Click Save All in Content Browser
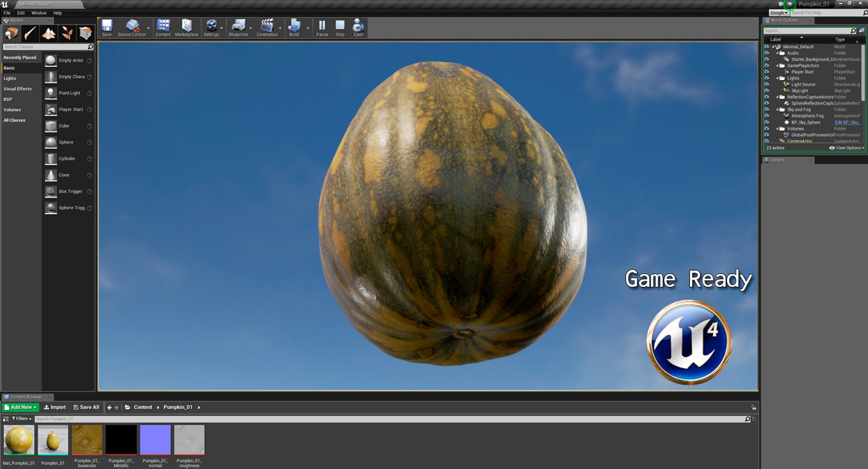This screenshot has height=469, width=868. pos(86,407)
